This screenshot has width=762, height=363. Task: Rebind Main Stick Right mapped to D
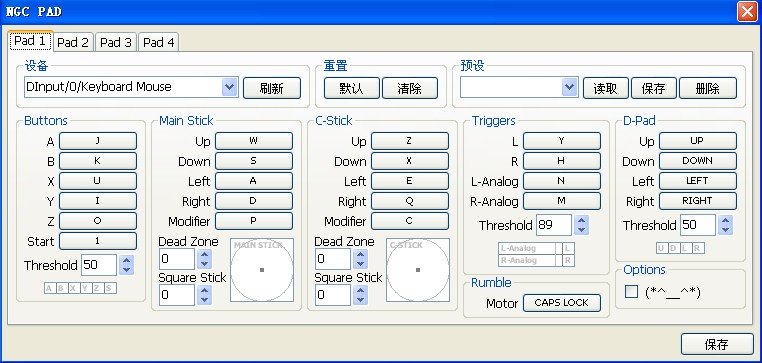tap(254, 201)
